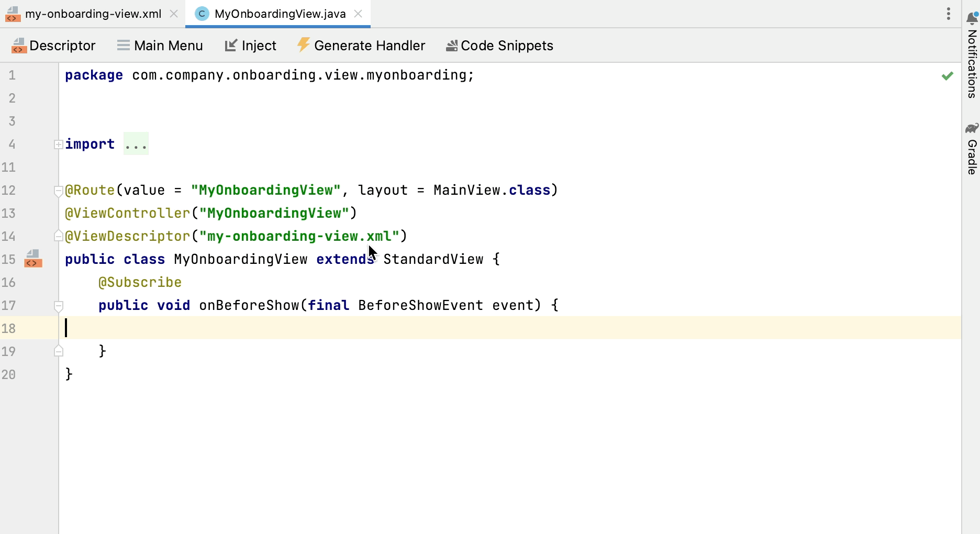The height and width of the screenshot is (534, 980).
Task: Click gutter descriptor icon on line 15
Action: (33, 259)
